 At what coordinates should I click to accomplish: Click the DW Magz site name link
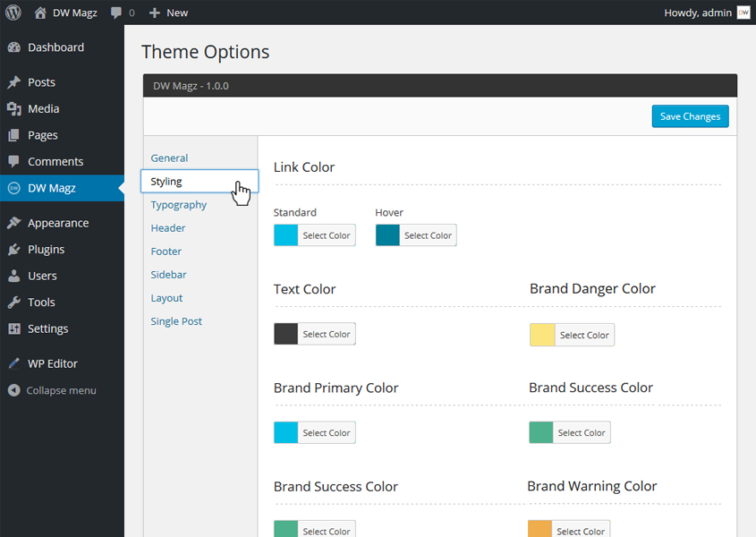[x=75, y=13]
